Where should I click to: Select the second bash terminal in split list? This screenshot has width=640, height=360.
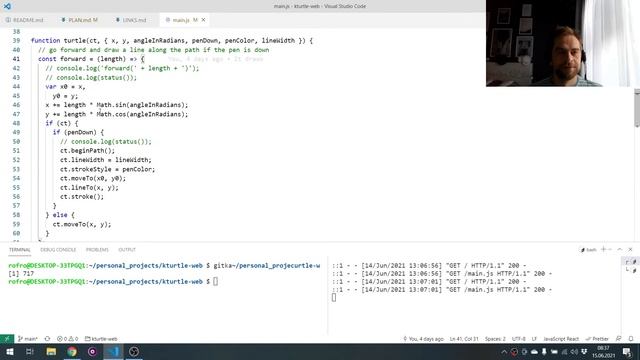click(631, 270)
